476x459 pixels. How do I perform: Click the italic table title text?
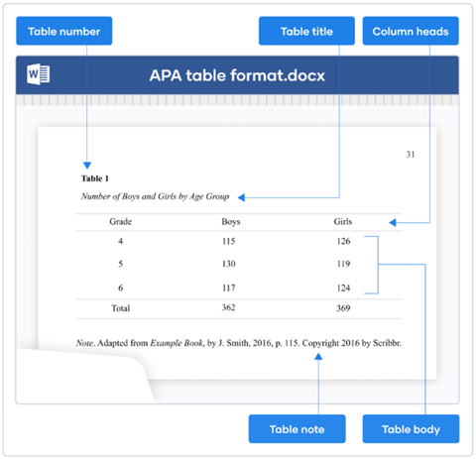tap(155, 196)
